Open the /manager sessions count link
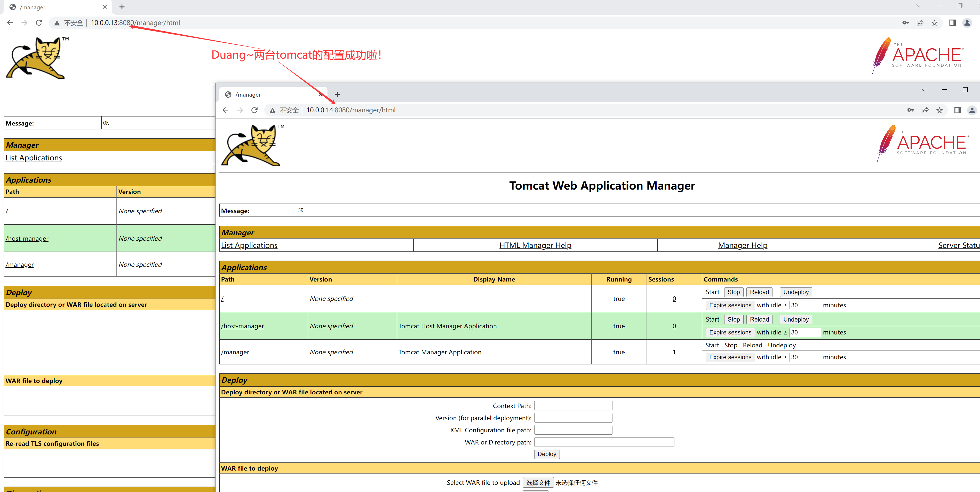The height and width of the screenshot is (492, 980). (674, 352)
